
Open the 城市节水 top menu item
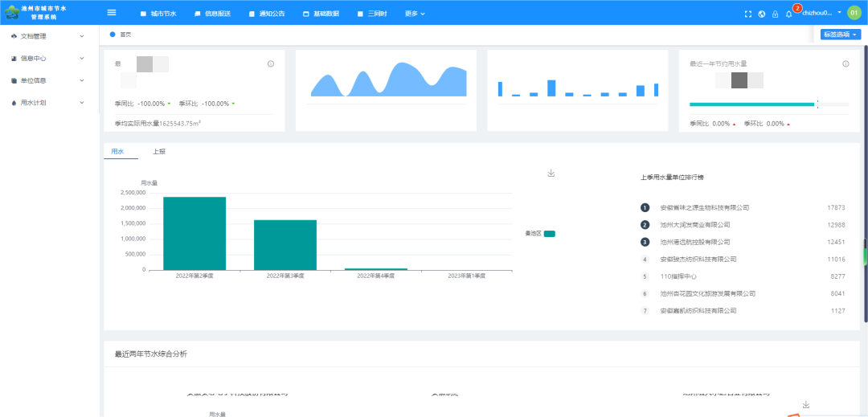(158, 14)
